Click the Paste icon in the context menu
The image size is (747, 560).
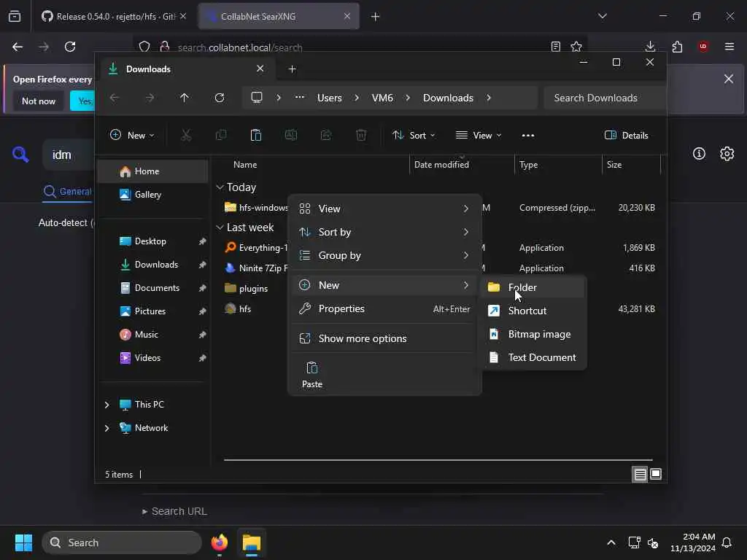(x=312, y=375)
